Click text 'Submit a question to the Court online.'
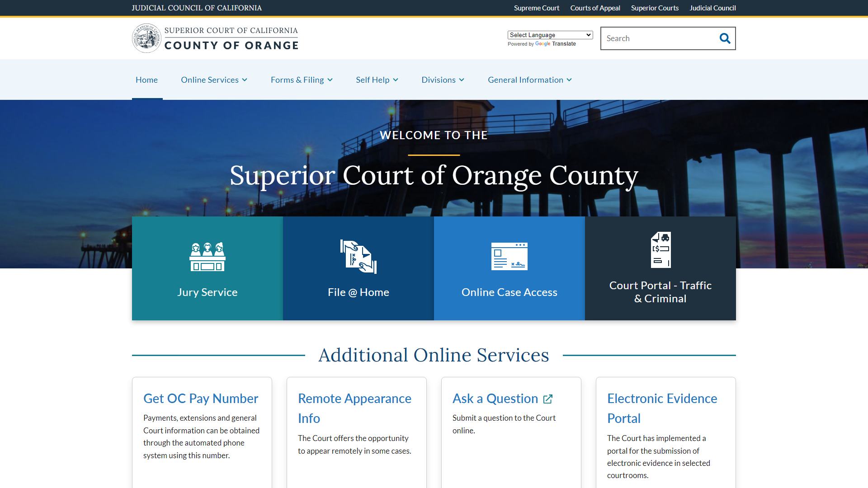Viewport: 868px width, 488px height. coord(504,424)
